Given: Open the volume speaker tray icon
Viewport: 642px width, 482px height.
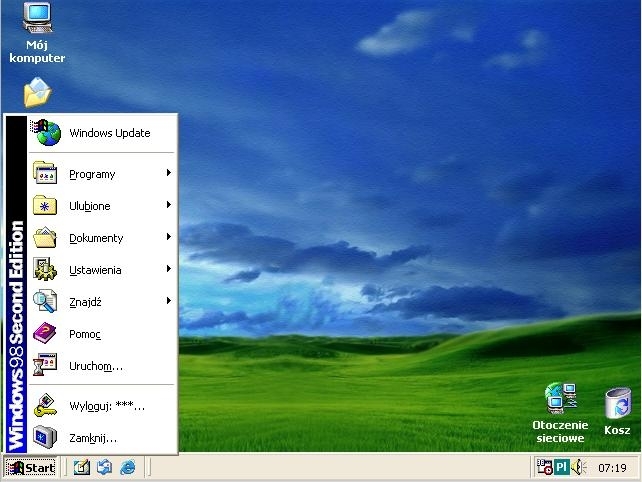Looking at the screenshot, I should 578,467.
